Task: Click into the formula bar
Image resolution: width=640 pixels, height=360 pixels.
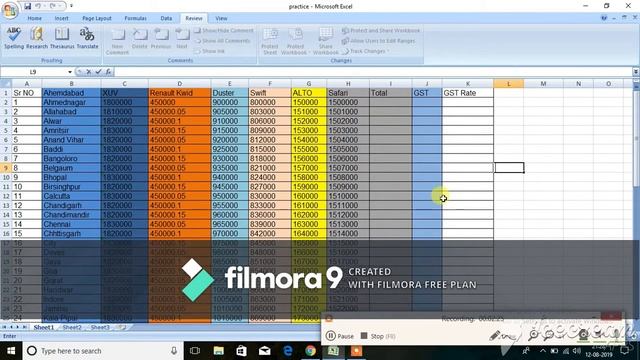Action: [373, 72]
